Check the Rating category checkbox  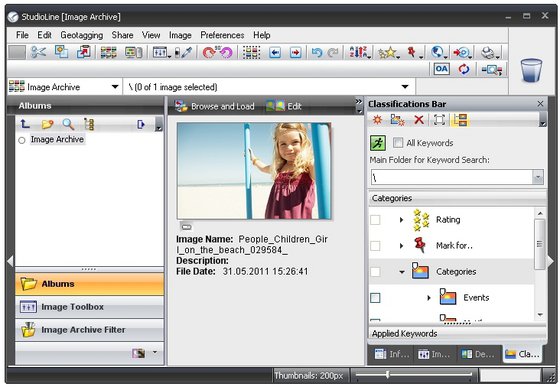click(375, 220)
